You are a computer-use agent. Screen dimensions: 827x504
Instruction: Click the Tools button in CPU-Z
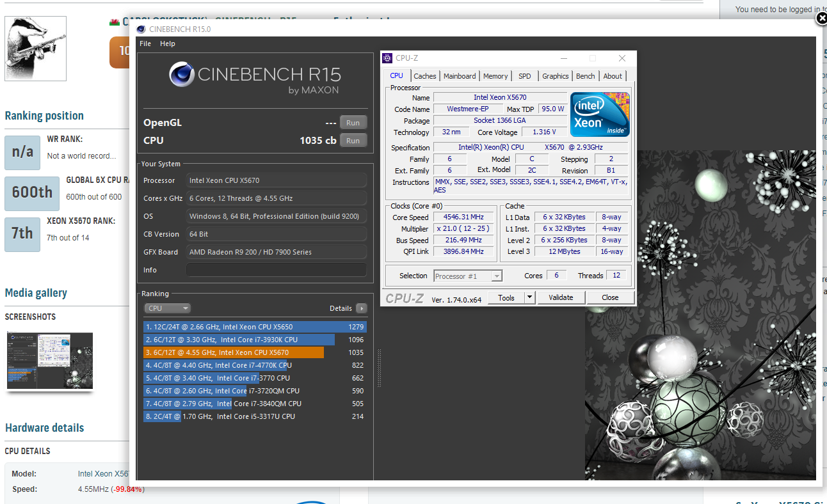pos(506,297)
